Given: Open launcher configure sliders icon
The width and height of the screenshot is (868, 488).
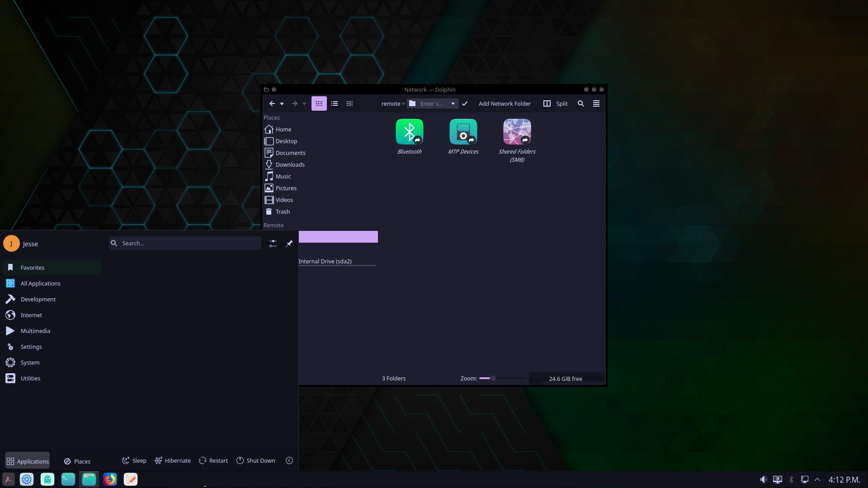Looking at the screenshot, I should [x=273, y=244].
